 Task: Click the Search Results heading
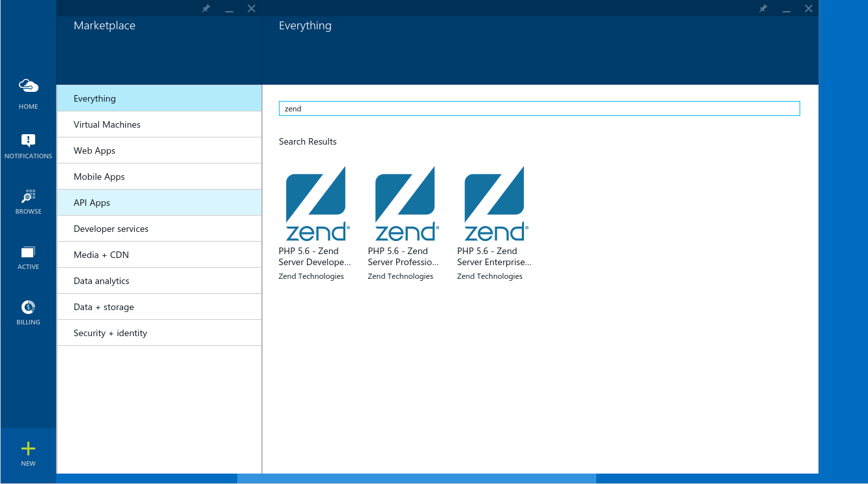click(308, 141)
